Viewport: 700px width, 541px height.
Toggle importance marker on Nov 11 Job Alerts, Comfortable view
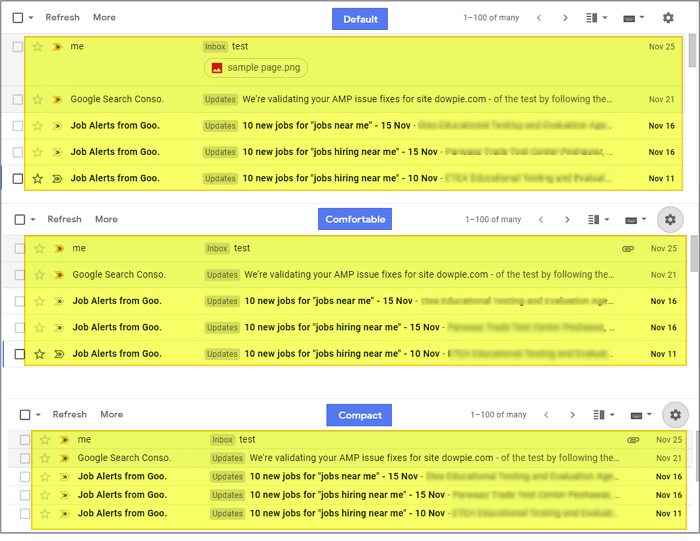(59, 354)
